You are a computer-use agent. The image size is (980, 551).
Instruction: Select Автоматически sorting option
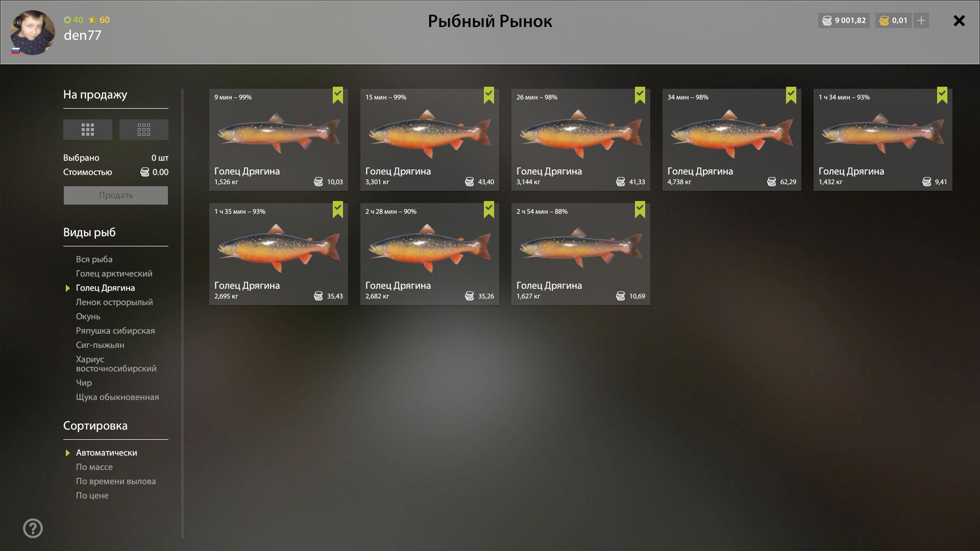[107, 453]
